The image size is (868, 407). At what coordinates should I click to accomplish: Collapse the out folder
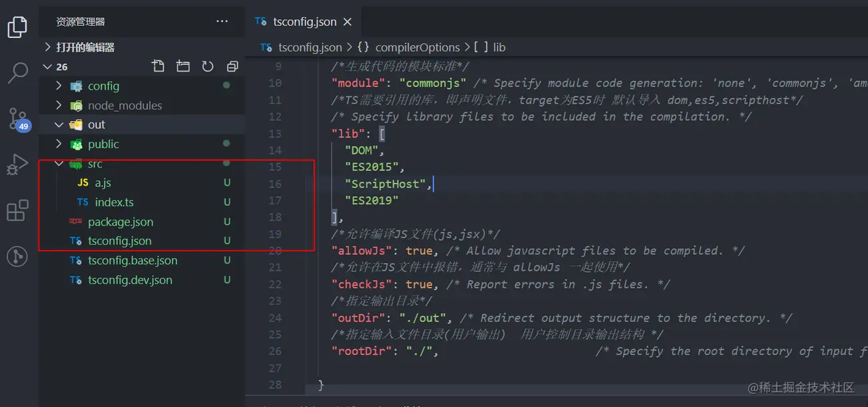(97, 125)
